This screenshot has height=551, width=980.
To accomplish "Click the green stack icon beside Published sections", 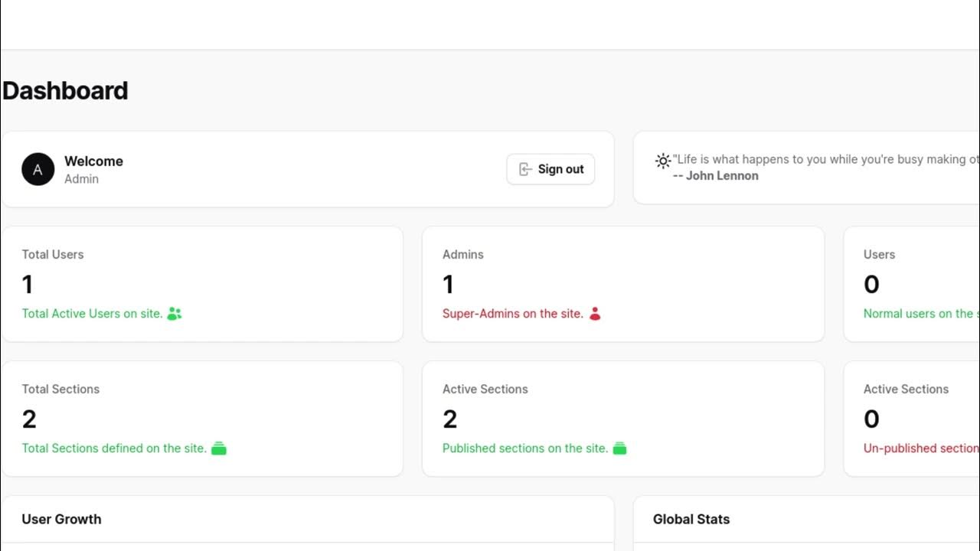I will click(x=620, y=448).
